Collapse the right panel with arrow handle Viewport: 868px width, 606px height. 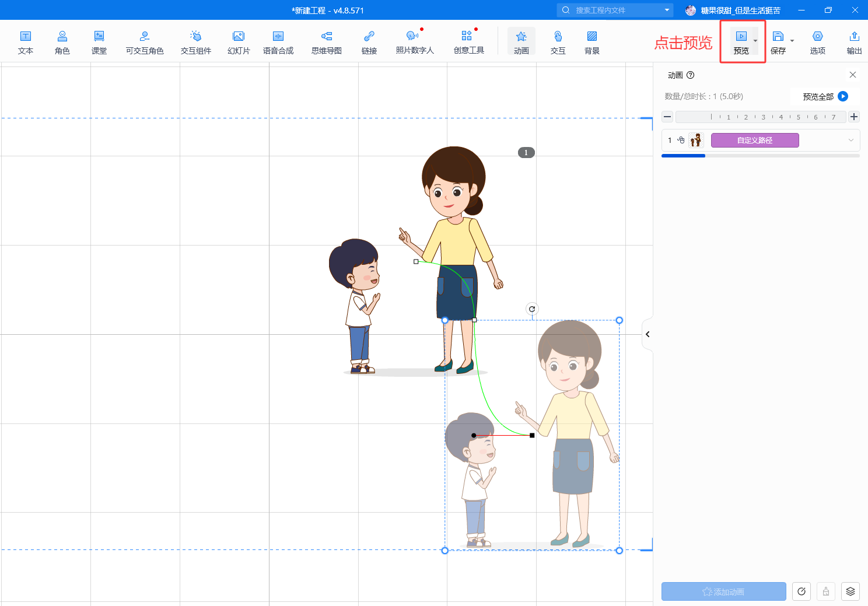point(647,334)
